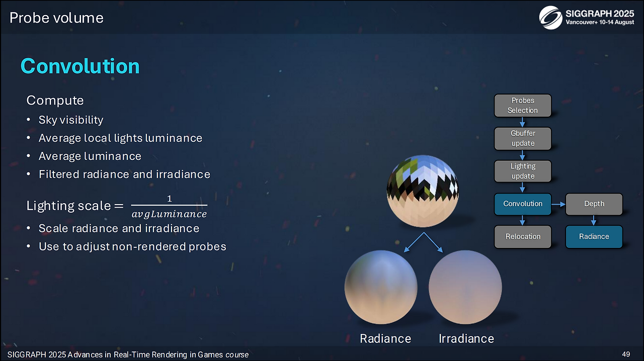Click the Average local lights luminance bullet
The image size is (644, 361).
point(120,138)
